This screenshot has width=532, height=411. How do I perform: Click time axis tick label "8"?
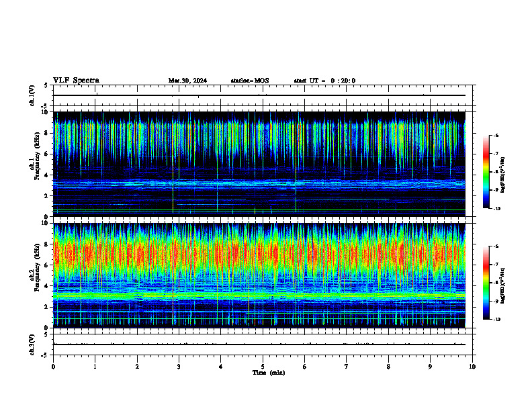tap(388, 367)
